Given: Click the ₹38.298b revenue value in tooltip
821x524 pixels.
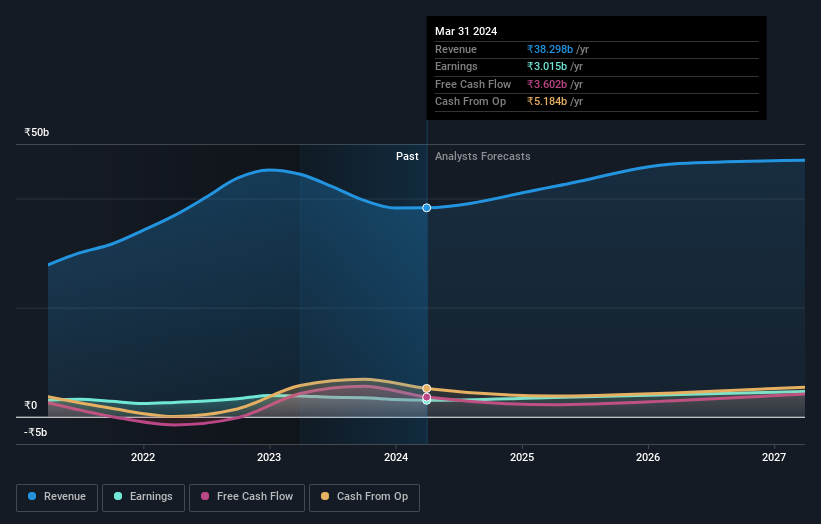Looking at the screenshot, I should [x=550, y=49].
